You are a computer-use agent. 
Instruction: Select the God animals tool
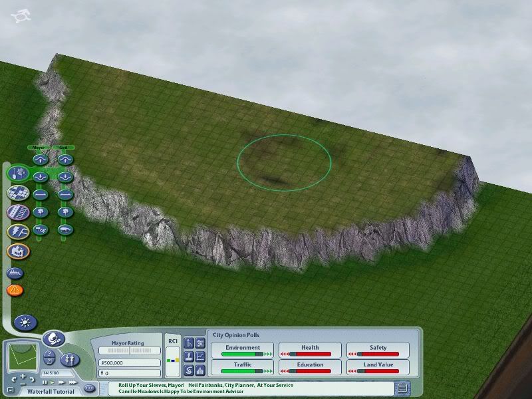coord(65,229)
